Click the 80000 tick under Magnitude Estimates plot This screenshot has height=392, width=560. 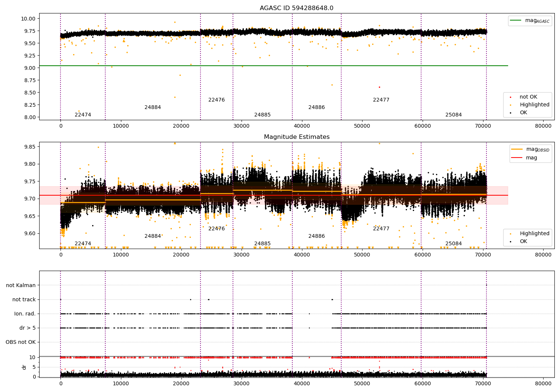[x=543, y=255]
